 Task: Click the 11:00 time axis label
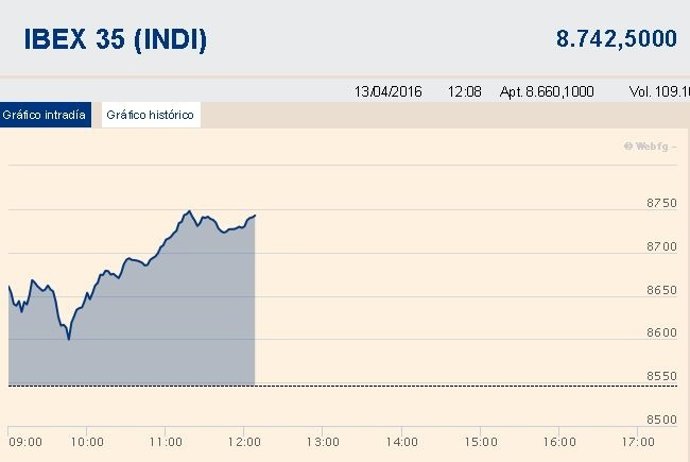(x=165, y=441)
